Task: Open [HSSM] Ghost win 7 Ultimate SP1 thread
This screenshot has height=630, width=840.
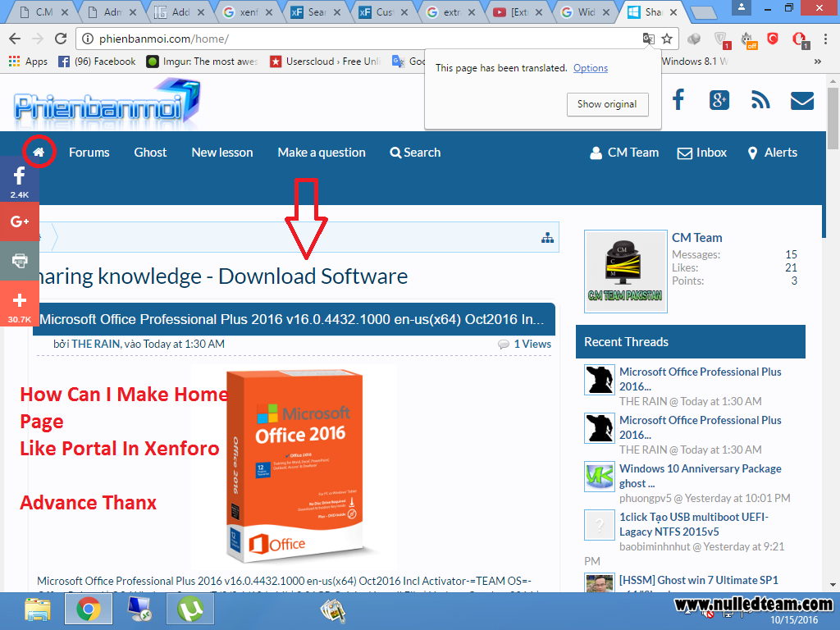Action: tap(699, 580)
